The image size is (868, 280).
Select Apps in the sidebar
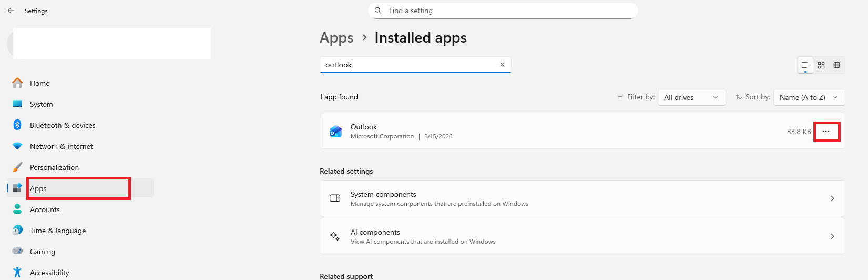(80, 188)
